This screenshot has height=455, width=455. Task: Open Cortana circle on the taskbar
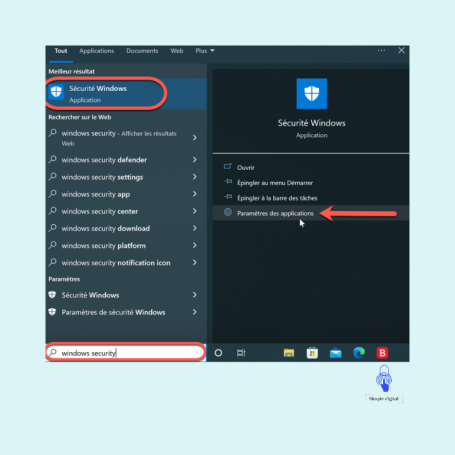218,353
